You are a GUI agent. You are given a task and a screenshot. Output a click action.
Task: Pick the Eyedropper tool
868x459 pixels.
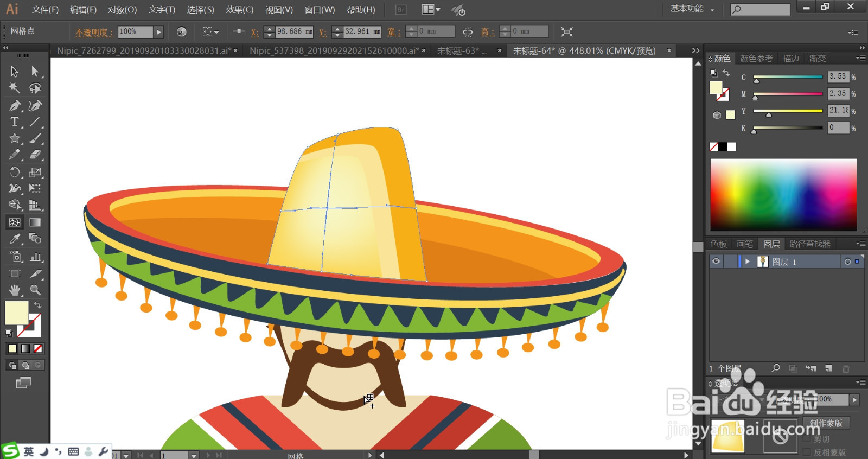[x=15, y=239]
